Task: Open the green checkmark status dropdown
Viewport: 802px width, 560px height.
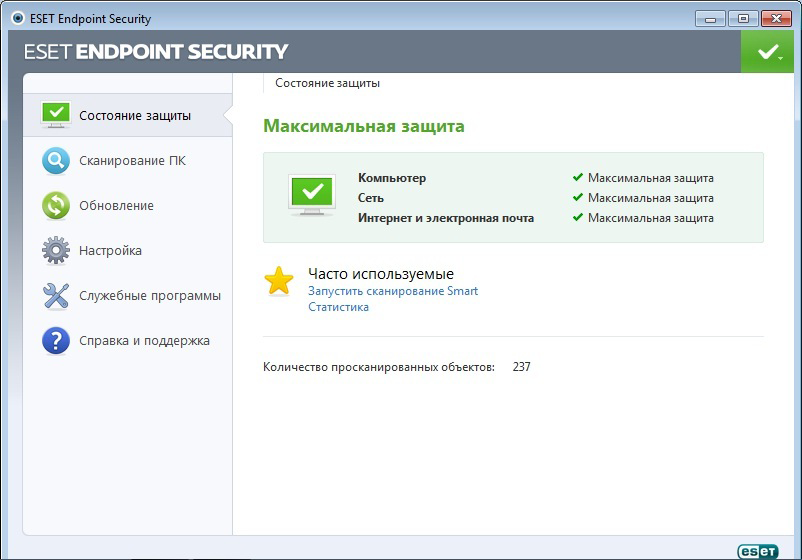Action: point(769,52)
